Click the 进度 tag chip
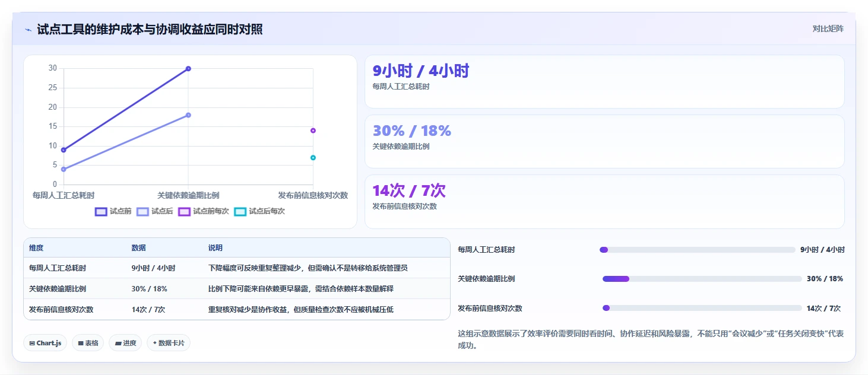 tap(125, 343)
